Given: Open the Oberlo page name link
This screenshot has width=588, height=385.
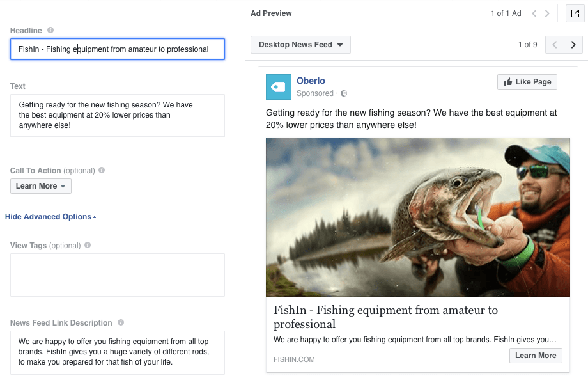Looking at the screenshot, I should pos(311,81).
